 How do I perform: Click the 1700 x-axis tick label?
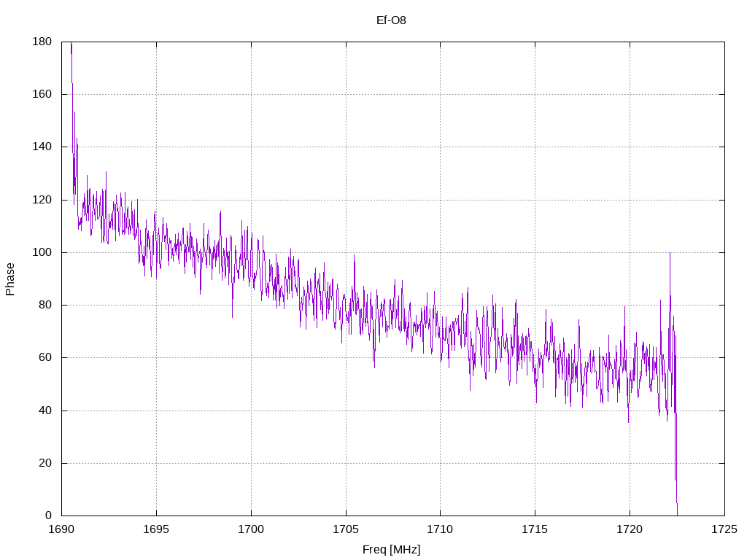coord(251,529)
